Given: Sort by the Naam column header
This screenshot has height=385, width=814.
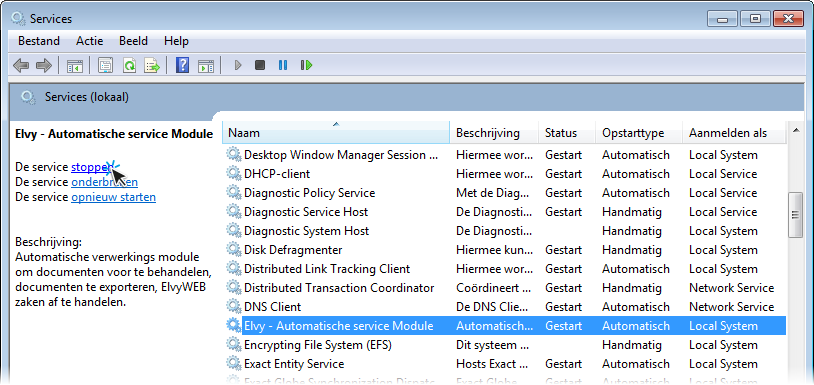Looking at the screenshot, I should pos(336,133).
